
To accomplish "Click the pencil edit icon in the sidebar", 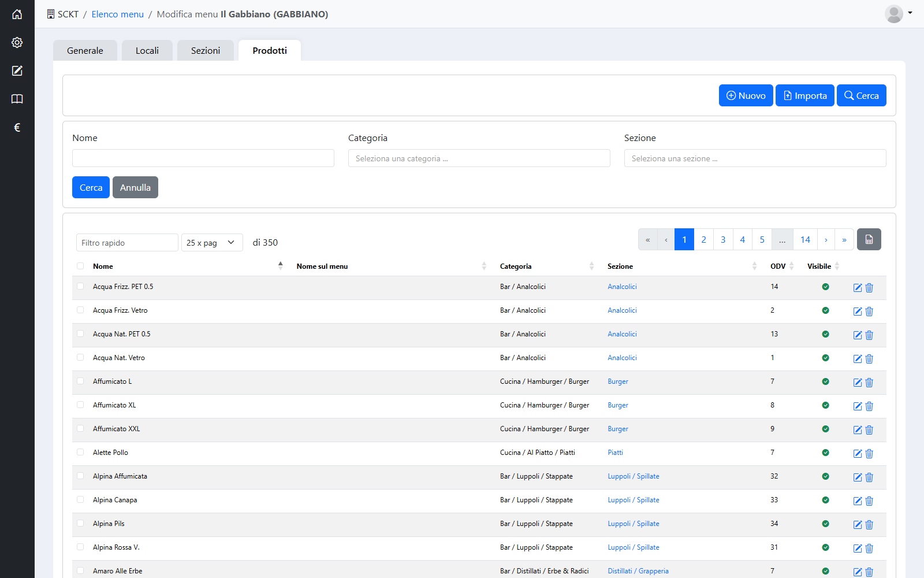I will (17, 71).
